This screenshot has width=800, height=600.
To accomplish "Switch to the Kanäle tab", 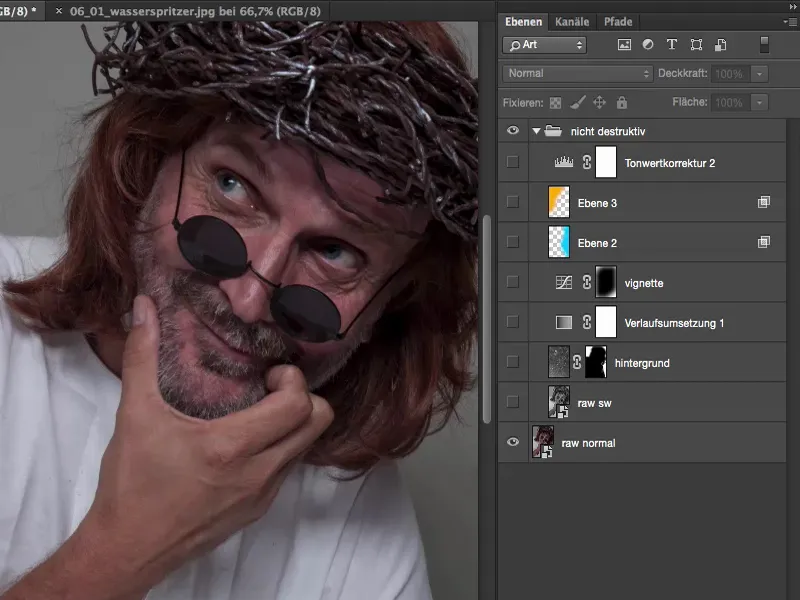I will 572,21.
